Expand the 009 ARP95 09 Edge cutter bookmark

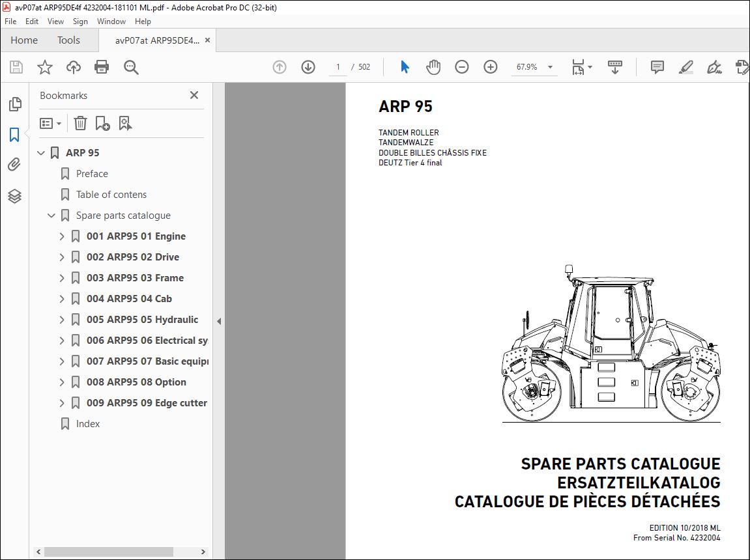(62, 403)
